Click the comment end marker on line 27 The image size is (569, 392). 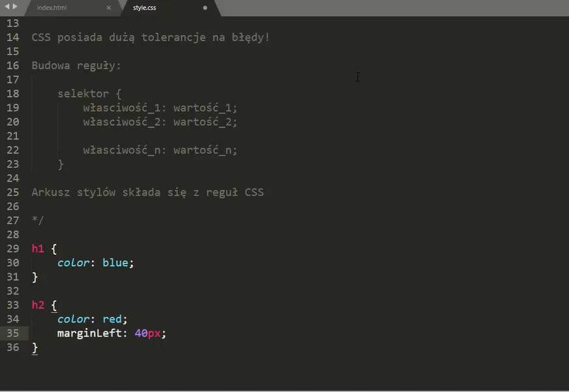click(x=38, y=220)
